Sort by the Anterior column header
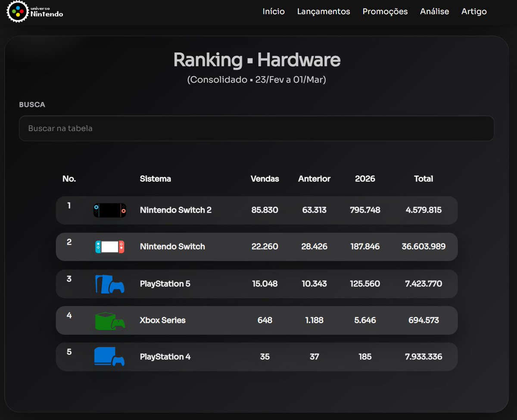 tap(315, 179)
